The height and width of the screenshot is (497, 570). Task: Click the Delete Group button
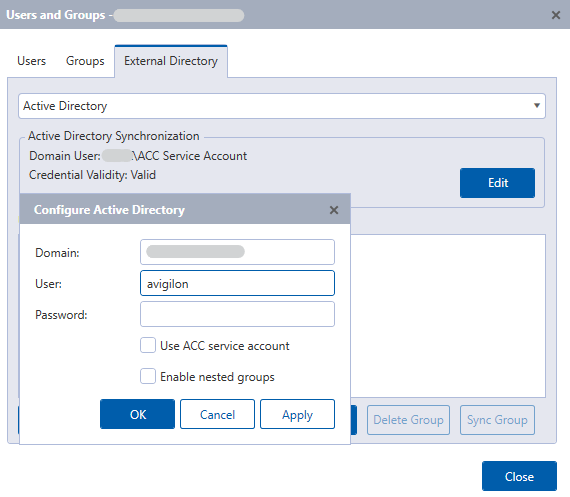point(408,420)
